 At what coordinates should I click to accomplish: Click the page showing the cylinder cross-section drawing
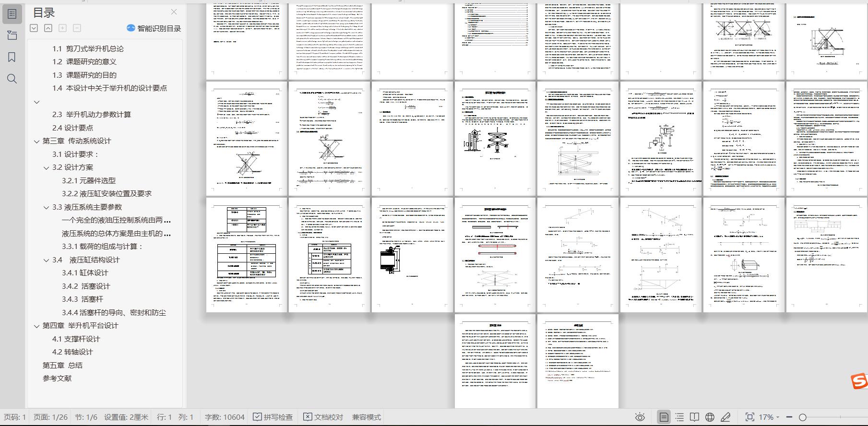pos(412,255)
